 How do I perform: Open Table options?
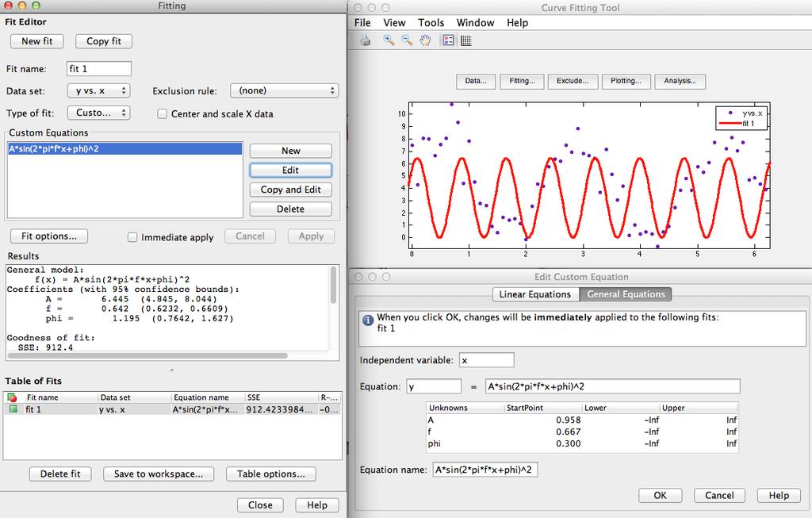271,474
